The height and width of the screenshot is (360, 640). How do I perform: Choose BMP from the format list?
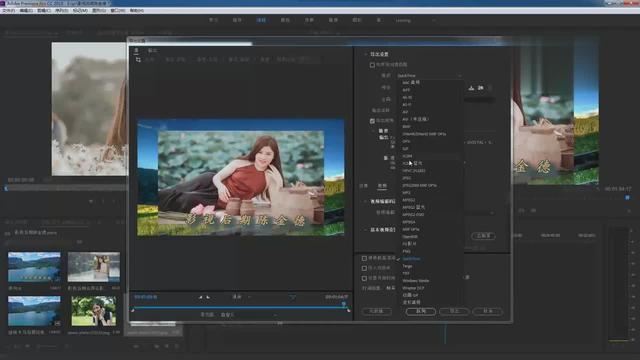coord(407,127)
